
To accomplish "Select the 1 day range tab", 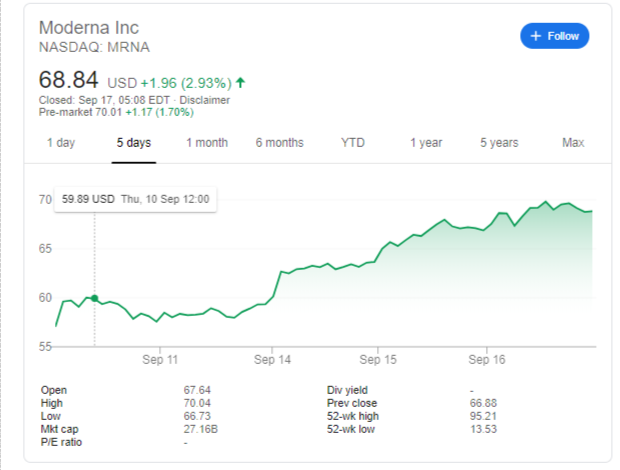I will tap(61, 143).
